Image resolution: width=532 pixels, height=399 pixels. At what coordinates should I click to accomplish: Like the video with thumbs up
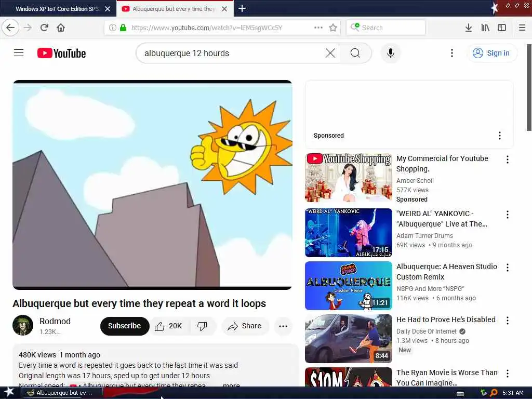click(169, 326)
